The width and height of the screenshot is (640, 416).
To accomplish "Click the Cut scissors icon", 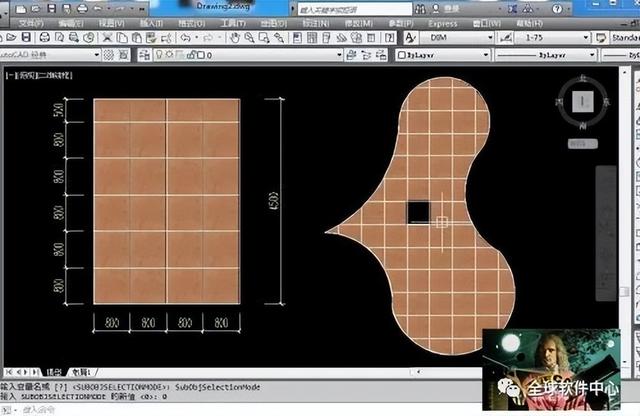I will click(107, 38).
